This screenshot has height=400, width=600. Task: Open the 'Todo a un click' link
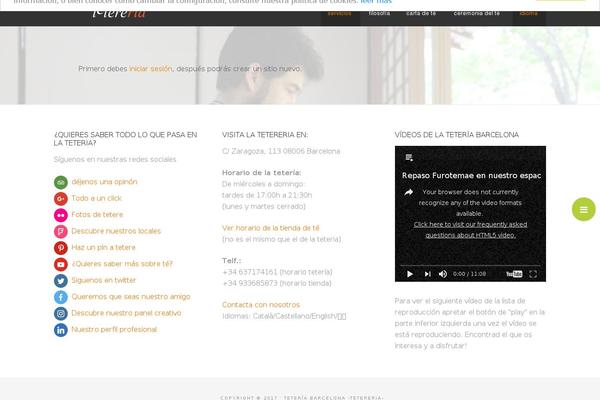[96, 198]
